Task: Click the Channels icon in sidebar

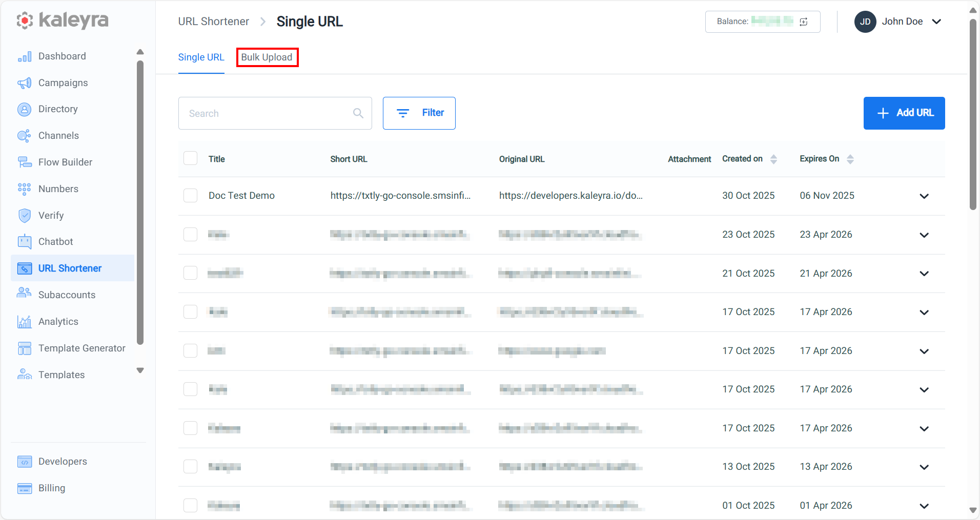Action: click(x=25, y=136)
